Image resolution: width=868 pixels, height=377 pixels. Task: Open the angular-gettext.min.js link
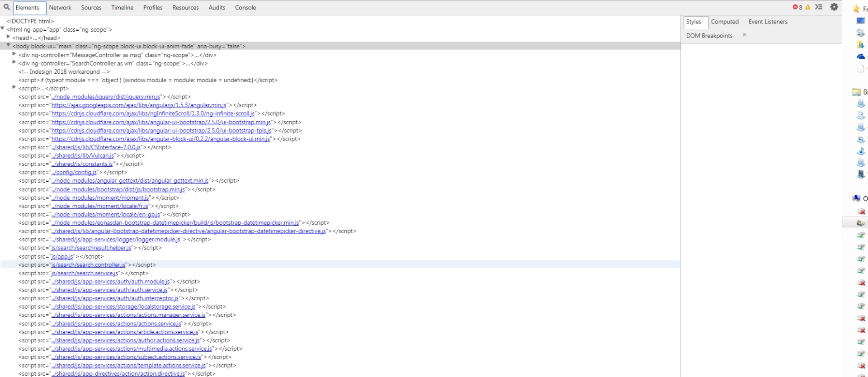pyautogui.click(x=130, y=181)
